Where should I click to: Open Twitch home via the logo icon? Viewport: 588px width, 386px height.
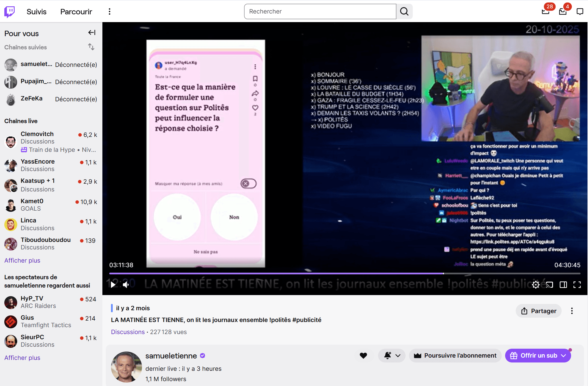9,11
